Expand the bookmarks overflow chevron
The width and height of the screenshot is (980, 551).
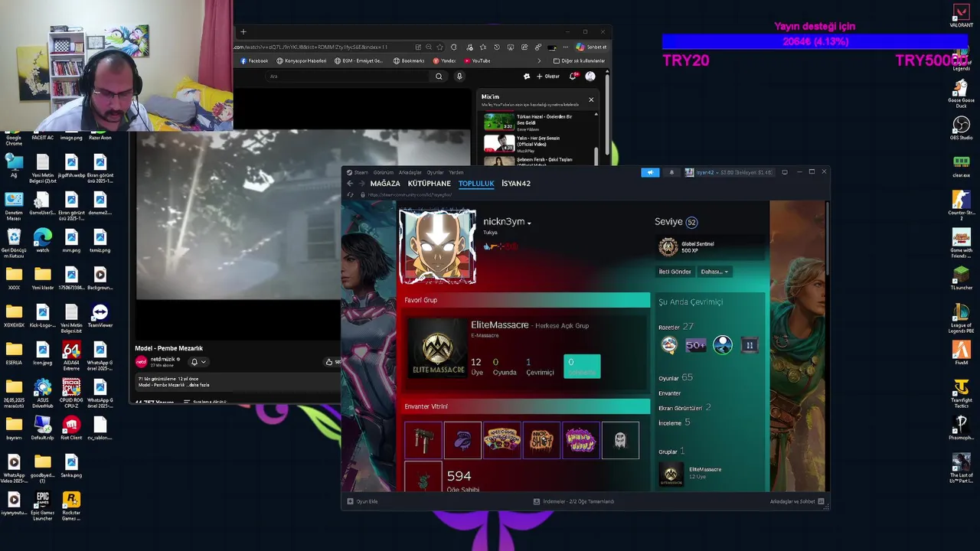point(539,60)
